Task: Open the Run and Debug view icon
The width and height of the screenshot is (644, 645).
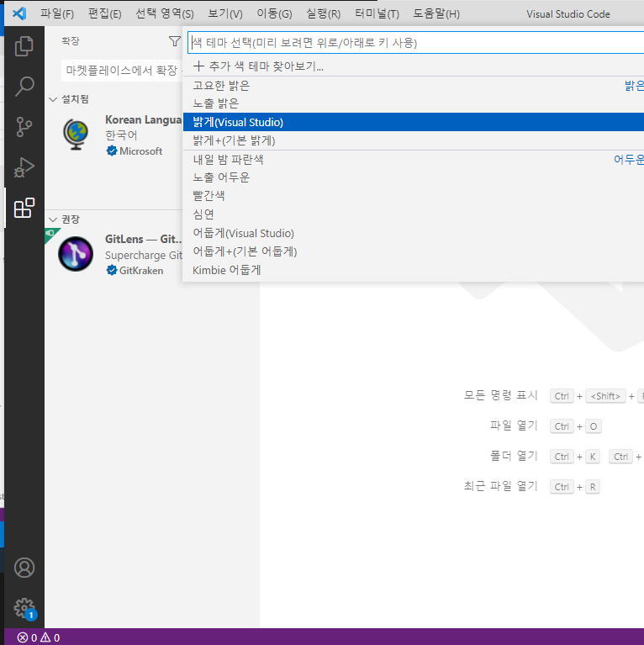Action: [x=24, y=167]
